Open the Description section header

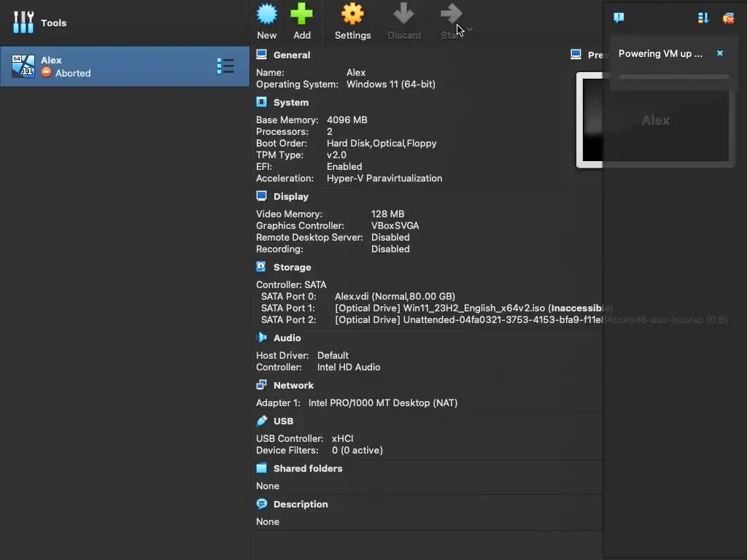301,504
